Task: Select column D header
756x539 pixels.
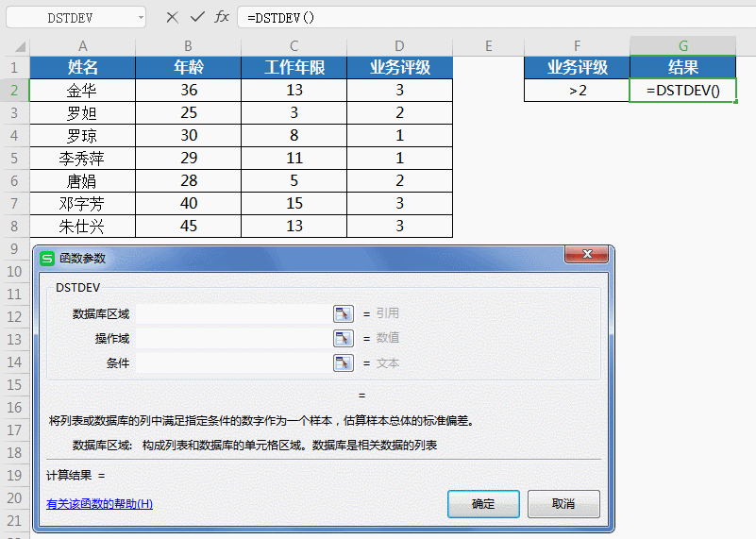Action: 399,46
